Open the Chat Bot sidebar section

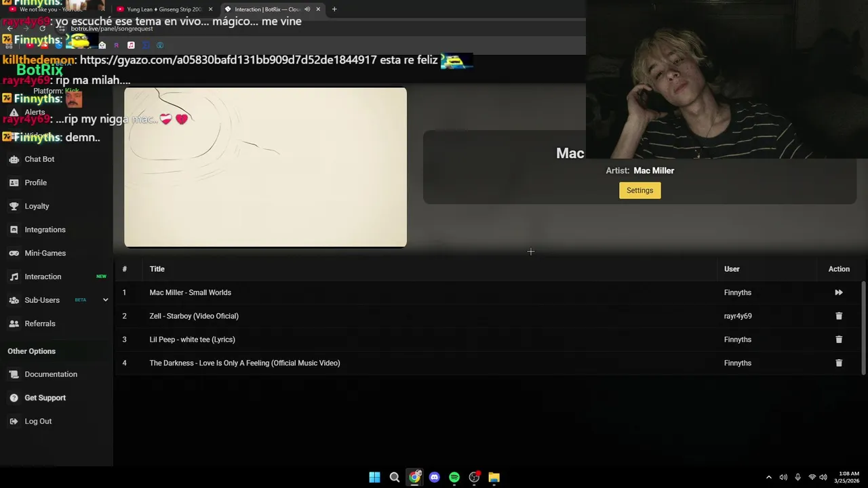pos(39,159)
